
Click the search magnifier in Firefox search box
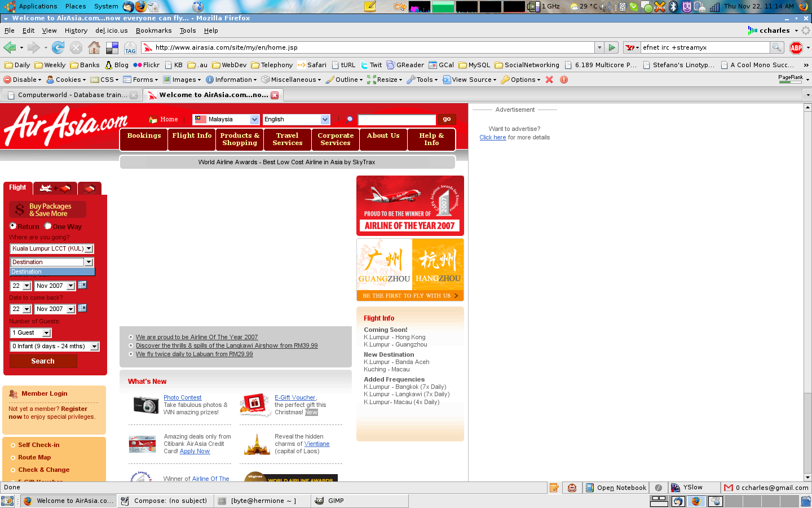click(777, 47)
